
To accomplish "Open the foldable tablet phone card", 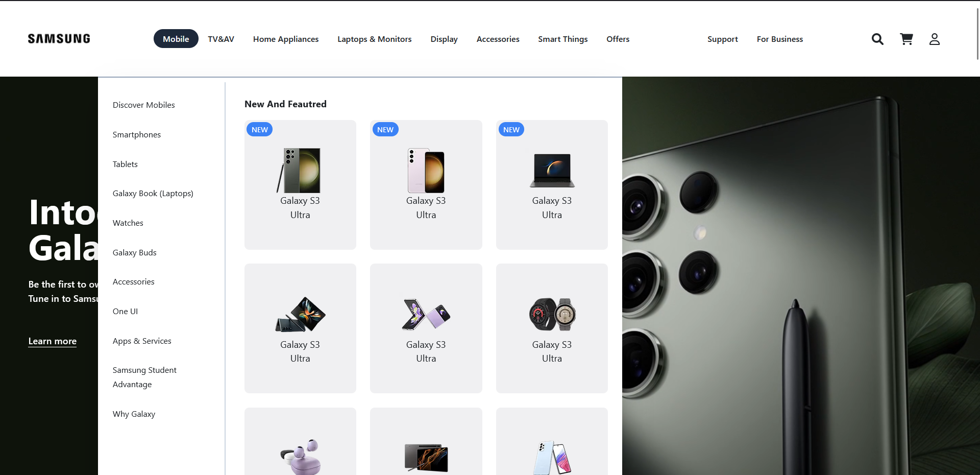I will [x=300, y=328].
